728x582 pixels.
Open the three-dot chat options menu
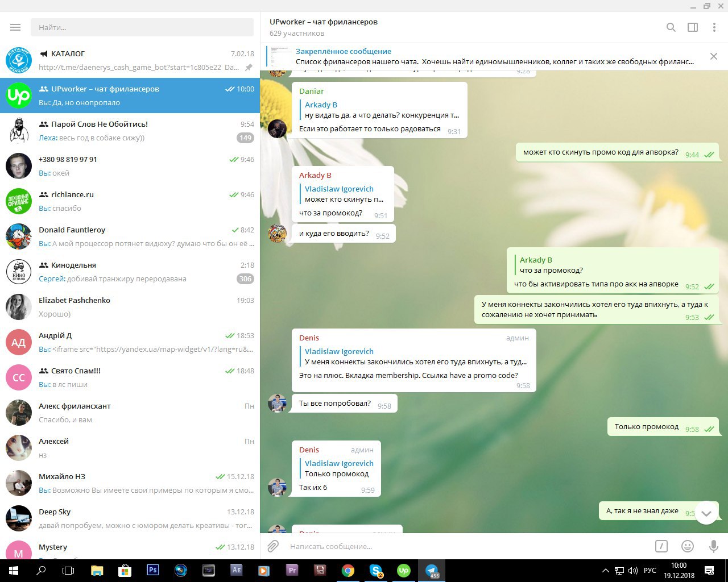pyautogui.click(x=714, y=27)
